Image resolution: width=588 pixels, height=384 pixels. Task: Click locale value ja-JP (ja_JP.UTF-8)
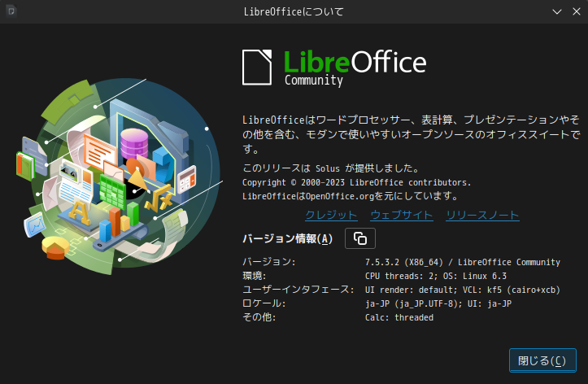[414, 303]
